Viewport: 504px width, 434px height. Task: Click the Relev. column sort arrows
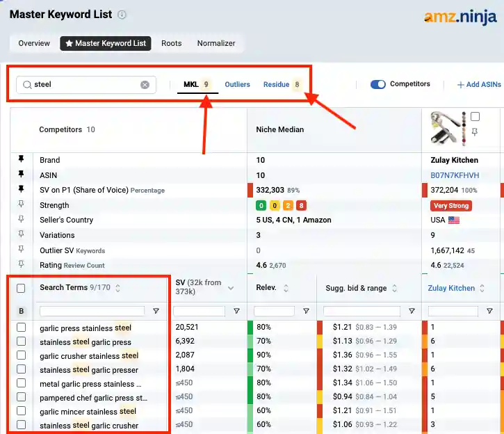pos(286,288)
